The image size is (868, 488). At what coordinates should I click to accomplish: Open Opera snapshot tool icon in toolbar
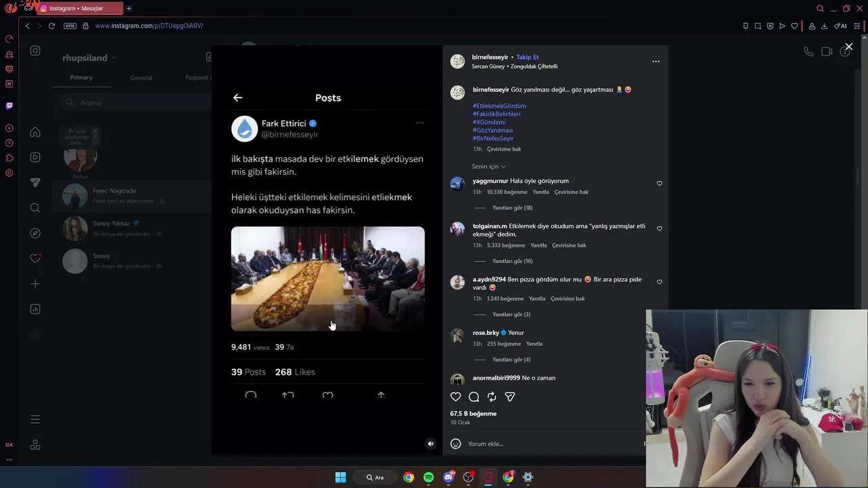757,26
